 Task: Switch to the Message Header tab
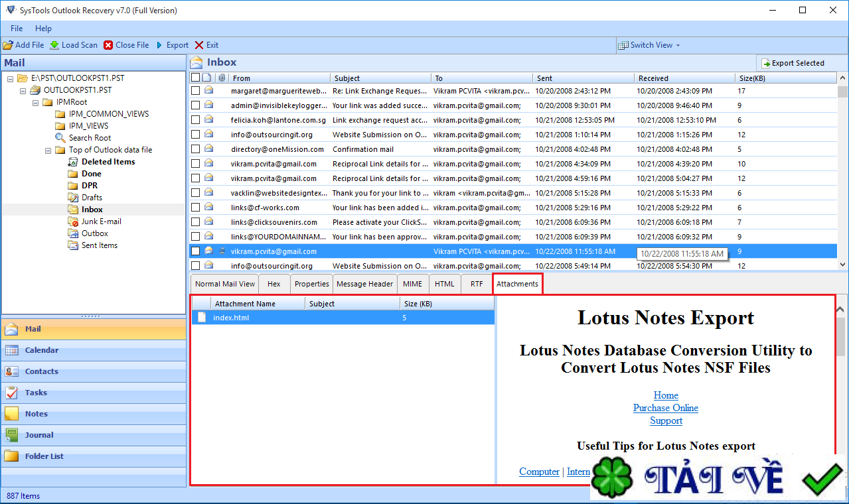tap(364, 284)
